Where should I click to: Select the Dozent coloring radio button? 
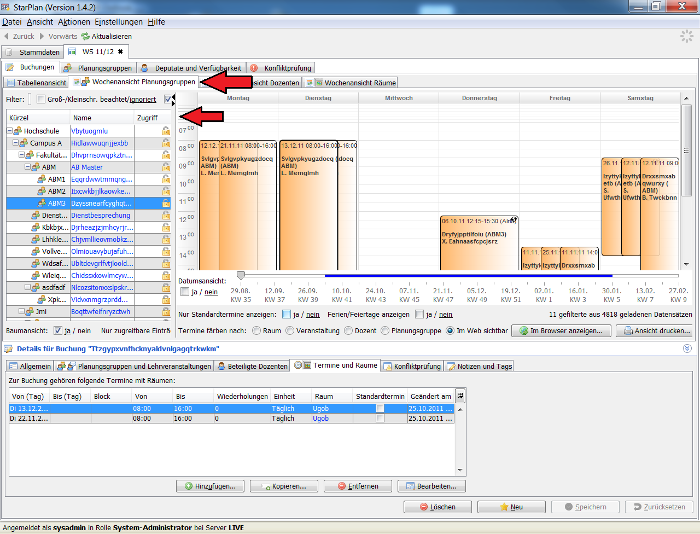tap(348, 330)
